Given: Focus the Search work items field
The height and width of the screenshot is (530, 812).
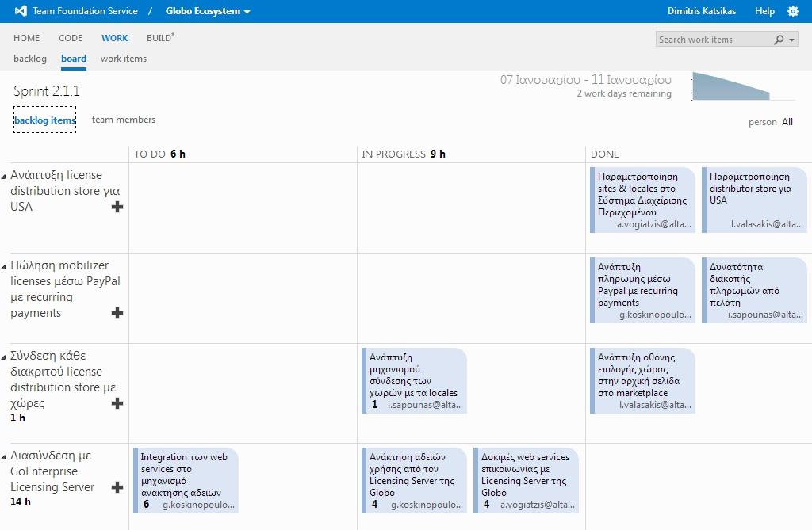Looking at the screenshot, I should click(x=714, y=40).
